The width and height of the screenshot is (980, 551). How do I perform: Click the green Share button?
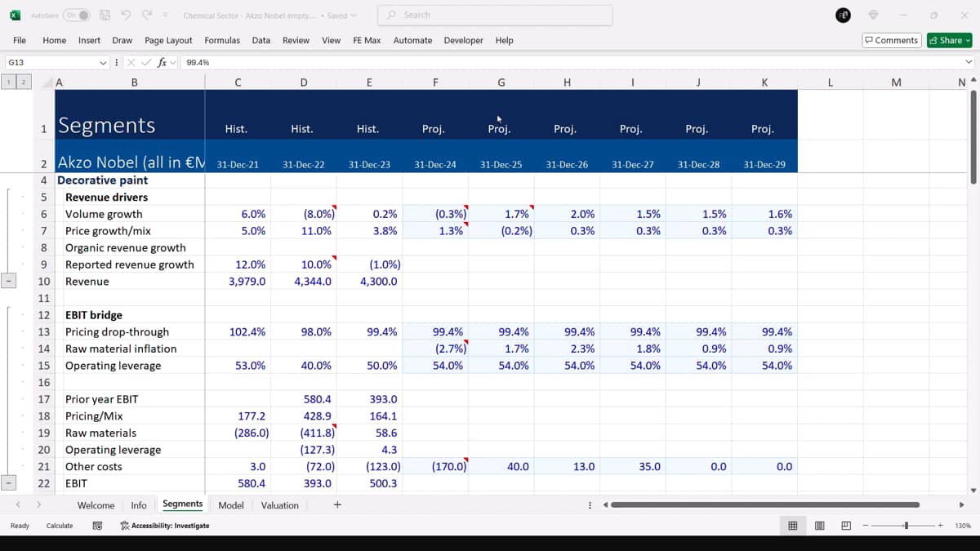(x=949, y=40)
